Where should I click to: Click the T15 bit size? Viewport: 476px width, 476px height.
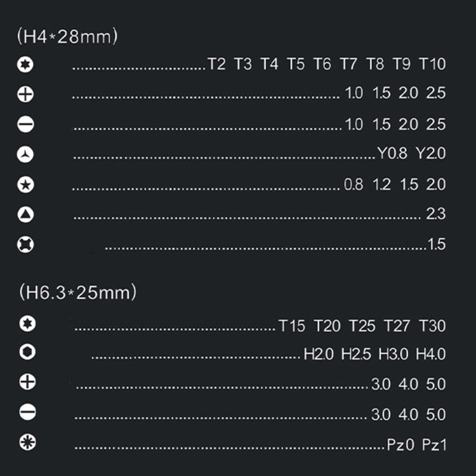[292, 326]
